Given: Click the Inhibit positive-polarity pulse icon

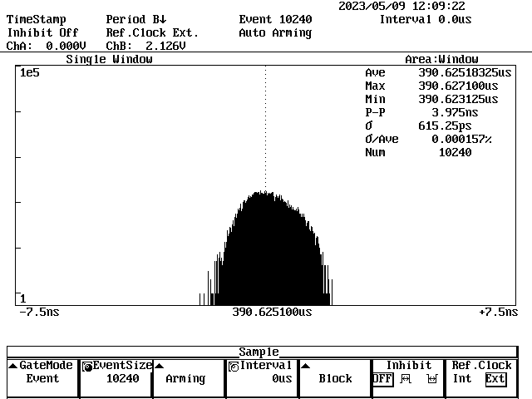Looking at the screenshot, I should 407,379.
